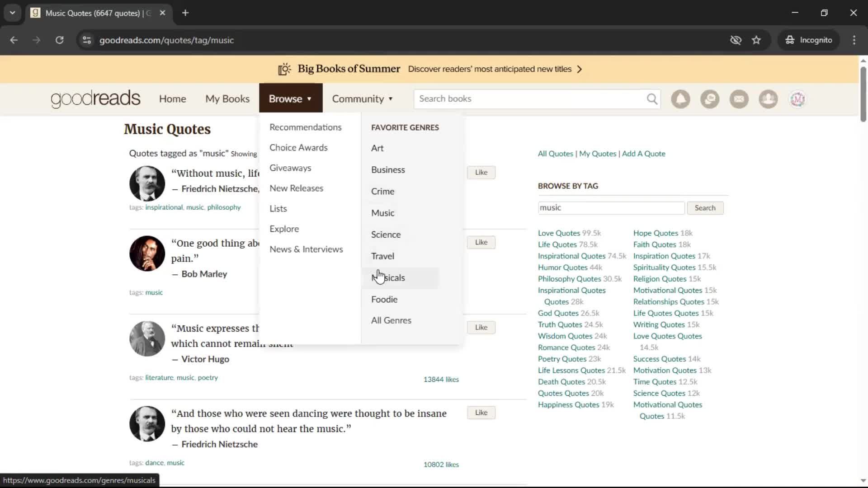
Task: Click the address bar URL
Action: point(166,40)
